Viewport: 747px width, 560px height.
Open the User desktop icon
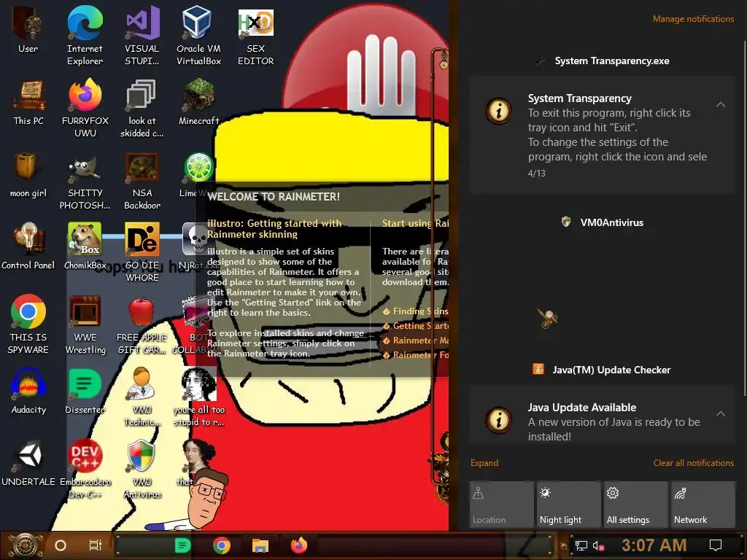tap(28, 29)
